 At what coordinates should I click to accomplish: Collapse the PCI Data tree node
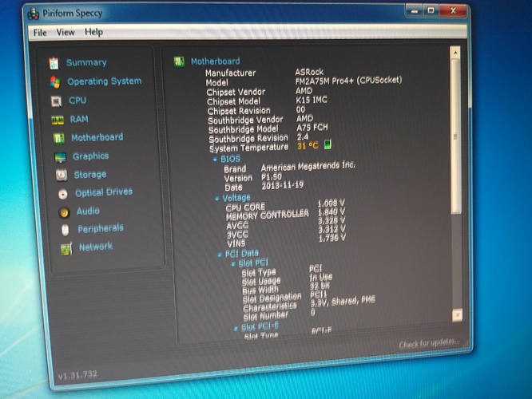[x=220, y=255]
